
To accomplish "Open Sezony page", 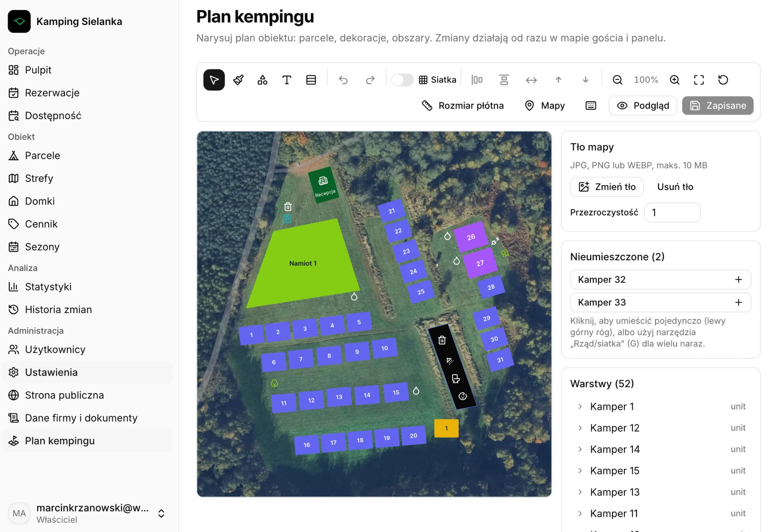I will click(x=87, y=247).
